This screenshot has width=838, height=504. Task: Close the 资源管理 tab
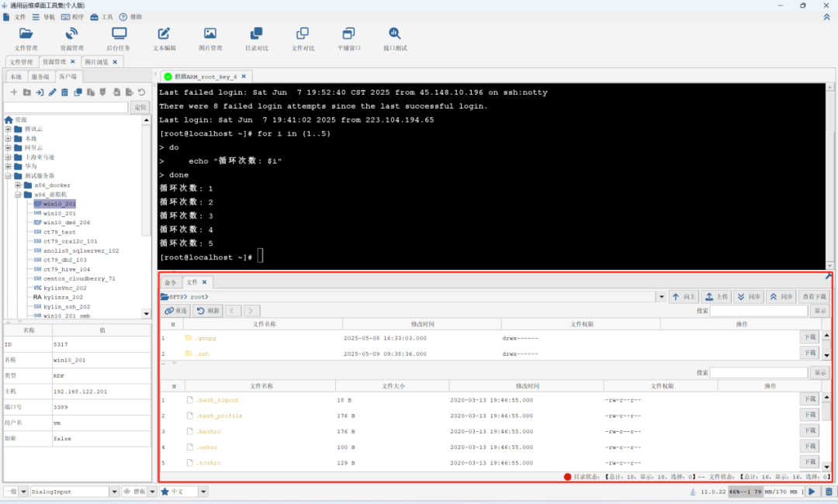click(73, 62)
